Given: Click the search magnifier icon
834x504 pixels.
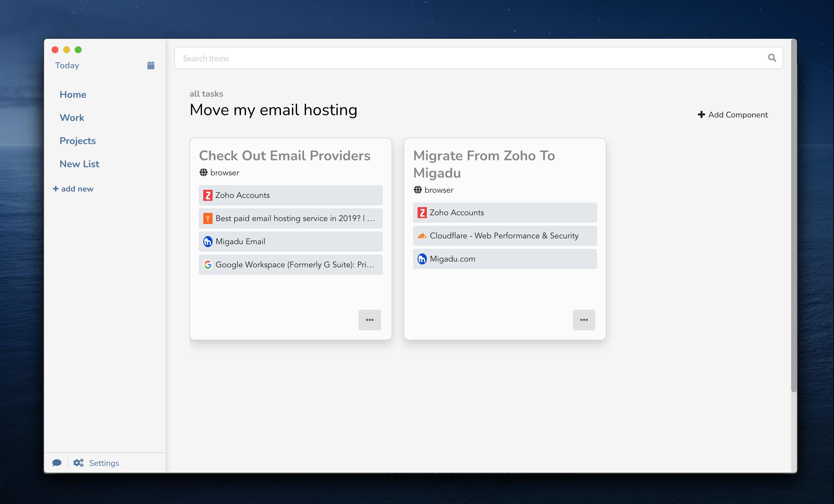Looking at the screenshot, I should point(772,58).
